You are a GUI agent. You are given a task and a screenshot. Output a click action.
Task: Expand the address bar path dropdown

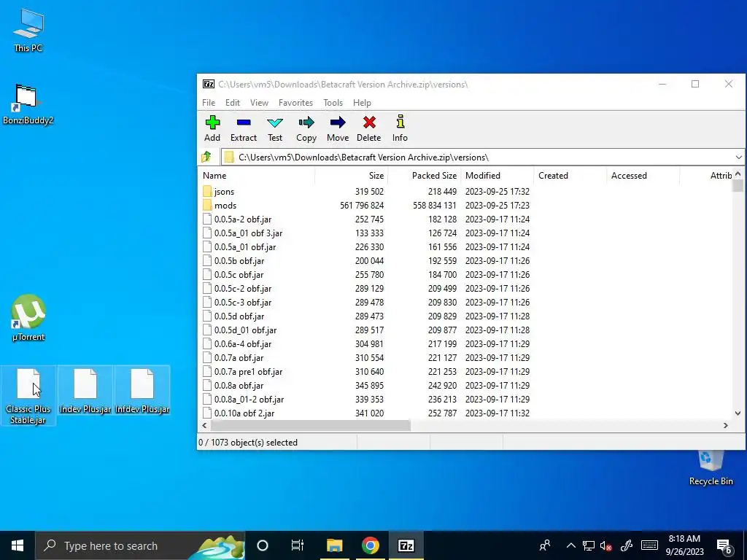coord(738,157)
